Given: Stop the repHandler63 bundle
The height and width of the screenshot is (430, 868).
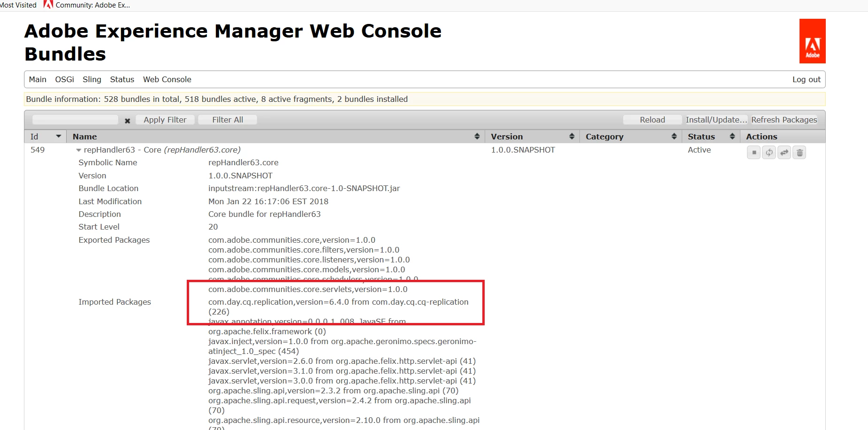Looking at the screenshot, I should 754,153.
